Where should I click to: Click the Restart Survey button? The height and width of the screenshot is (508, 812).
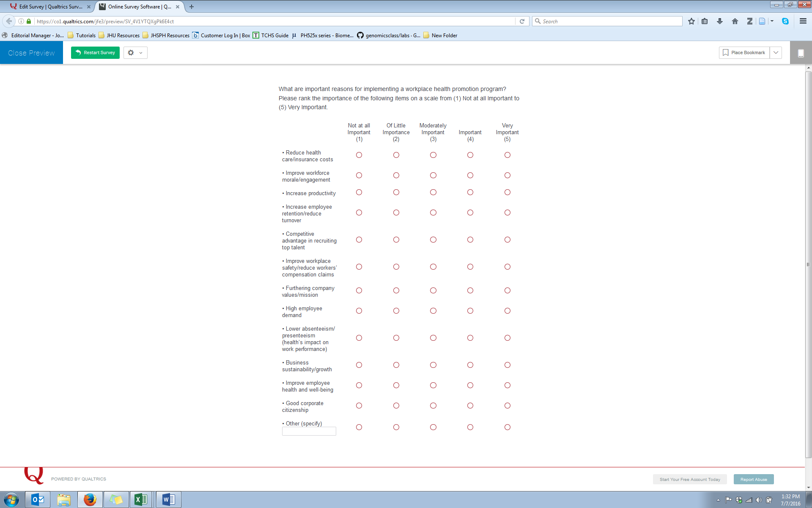pos(95,52)
